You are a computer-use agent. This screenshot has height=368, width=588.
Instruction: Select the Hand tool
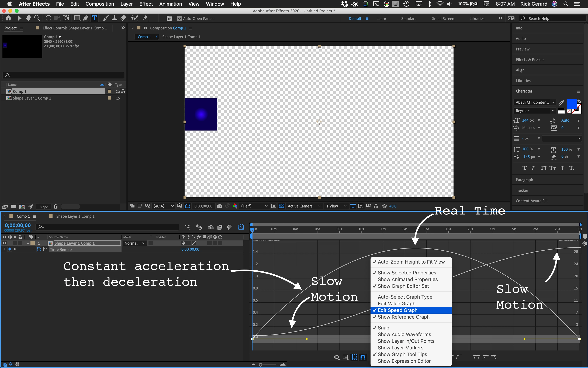click(28, 18)
